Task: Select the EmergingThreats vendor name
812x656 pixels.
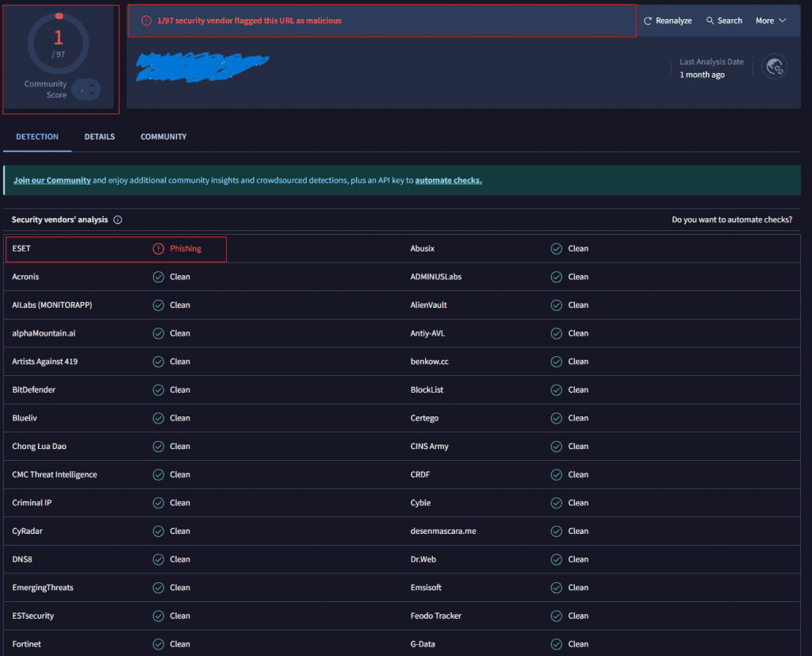Action: click(43, 588)
